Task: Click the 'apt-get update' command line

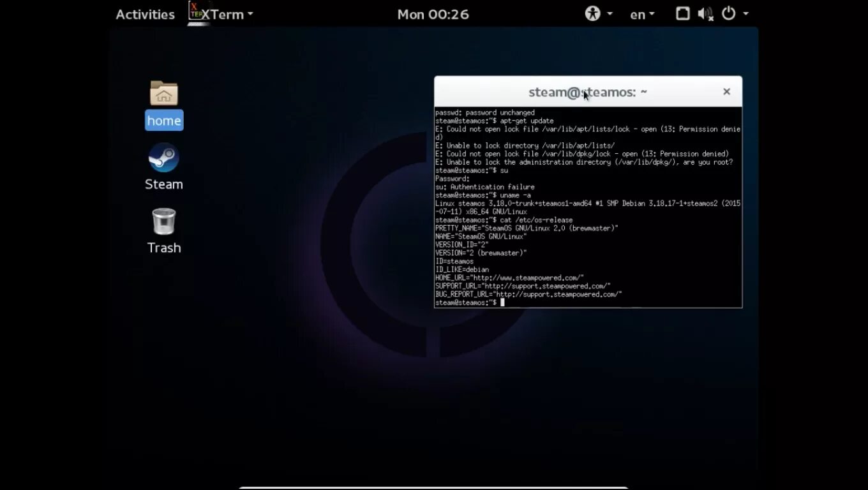Action: [495, 121]
